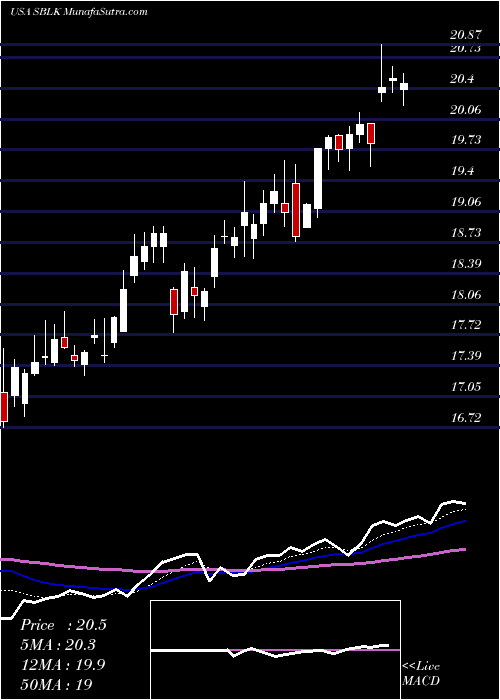The width and height of the screenshot is (500, 700).
Task: Click the 20.4 price axis label
Action: (462, 79)
